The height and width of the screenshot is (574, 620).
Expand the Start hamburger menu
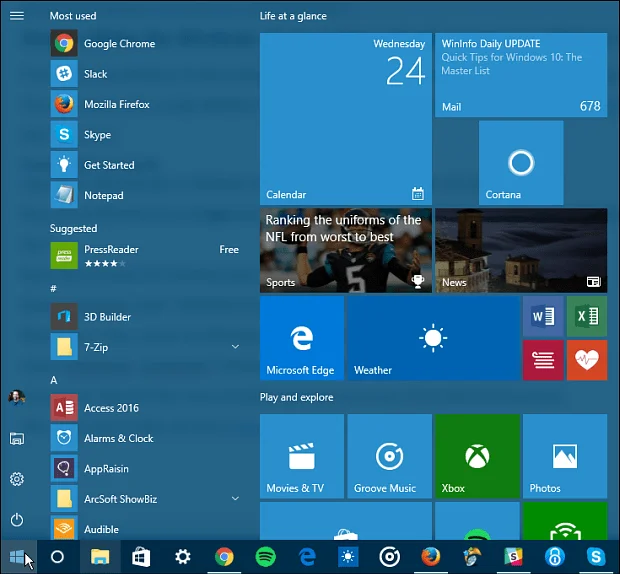17,16
